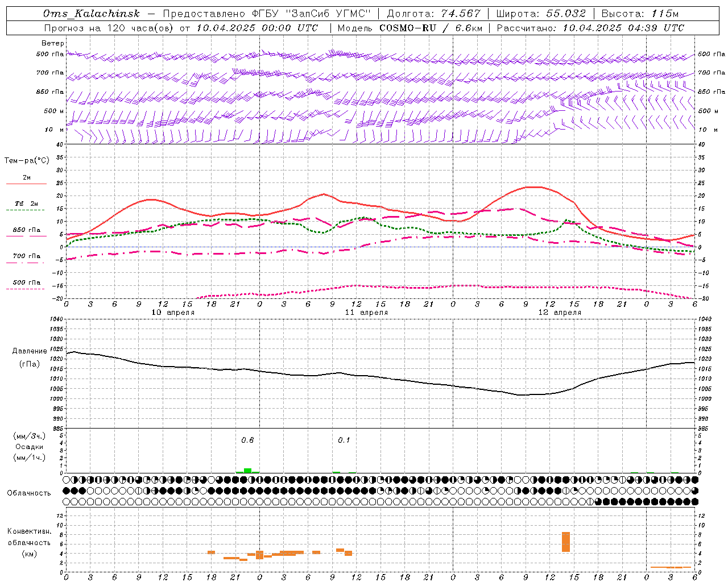Viewport: 728px width, 582px height.
Task: Select the latitude value 55.032
Action: click(x=566, y=14)
